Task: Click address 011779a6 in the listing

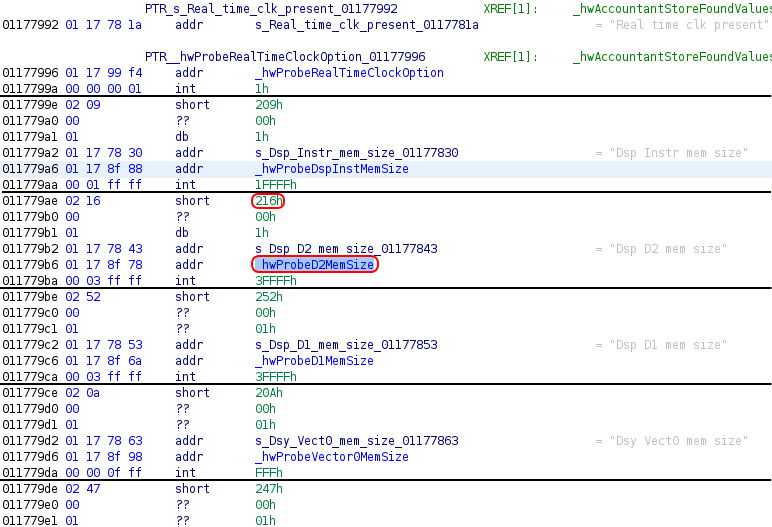Action: click(x=31, y=168)
